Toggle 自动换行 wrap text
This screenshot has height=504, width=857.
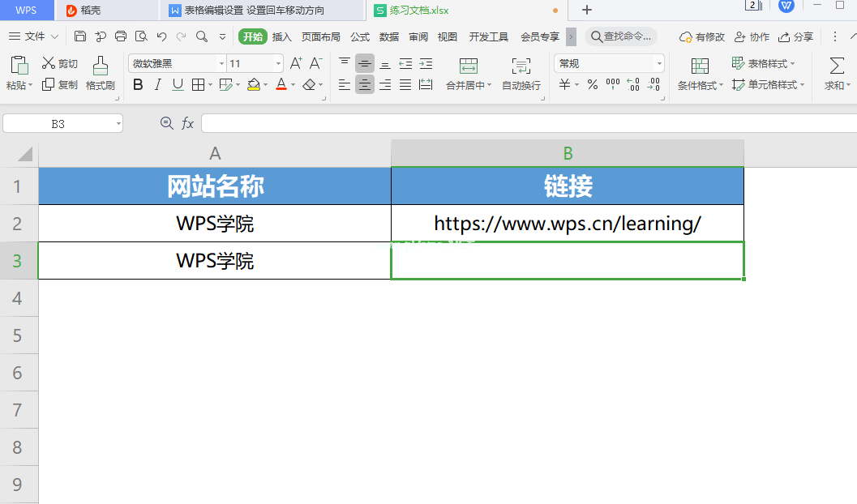(521, 73)
